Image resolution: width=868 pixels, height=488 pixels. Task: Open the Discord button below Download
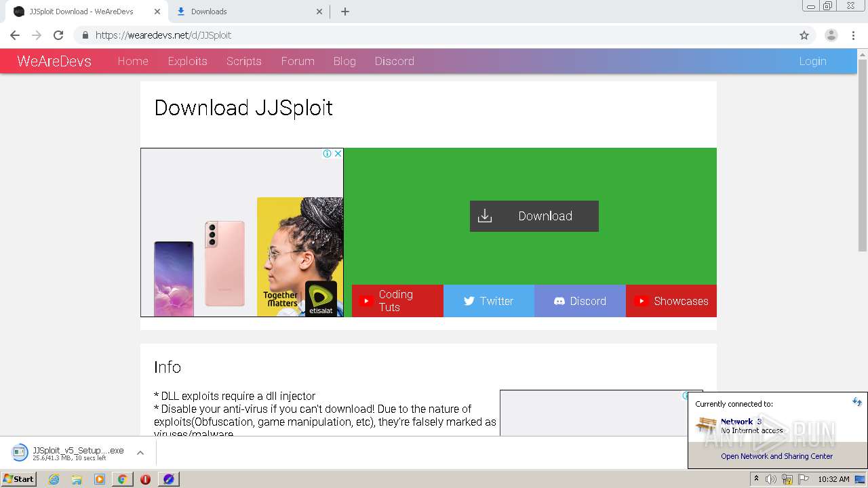click(580, 301)
